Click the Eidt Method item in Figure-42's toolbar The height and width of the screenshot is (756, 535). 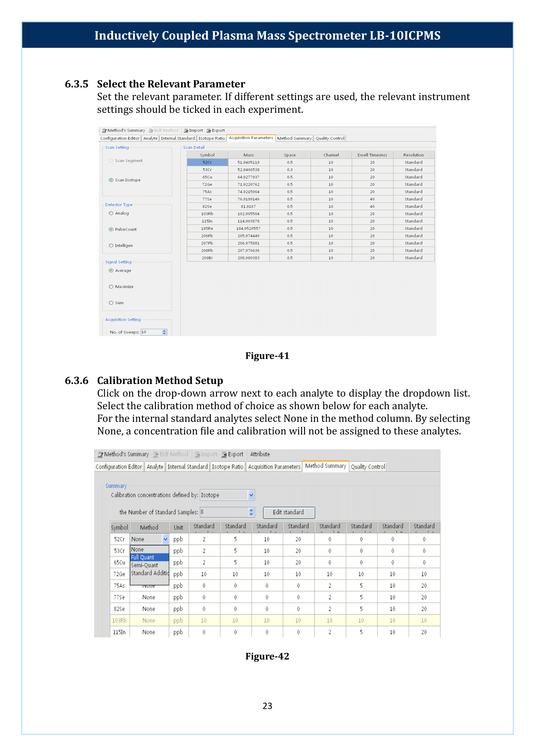[x=171, y=454]
